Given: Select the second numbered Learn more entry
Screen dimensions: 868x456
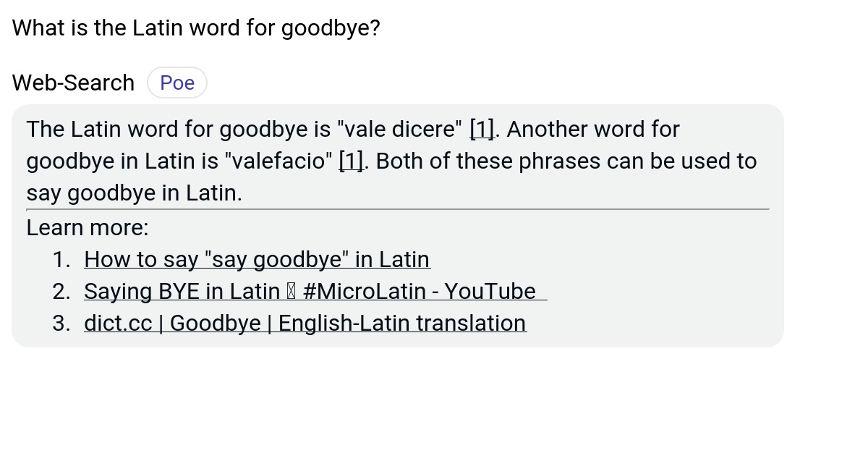Looking at the screenshot, I should coord(315,291).
